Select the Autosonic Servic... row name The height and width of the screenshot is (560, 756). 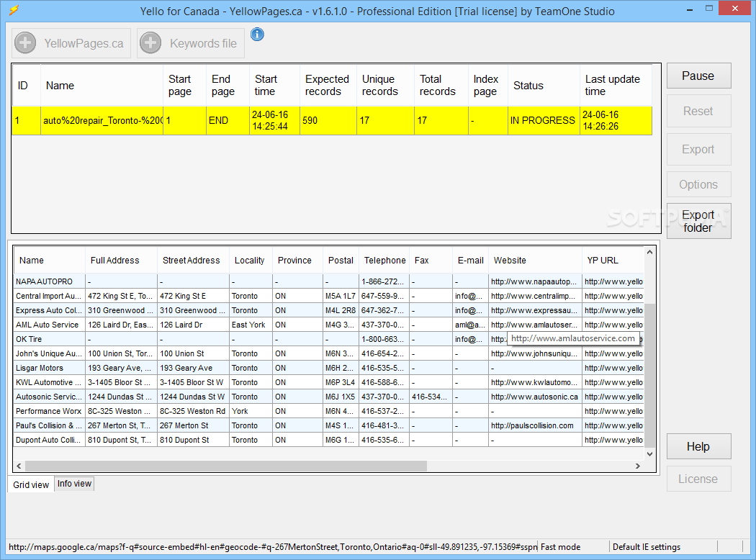coord(49,397)
